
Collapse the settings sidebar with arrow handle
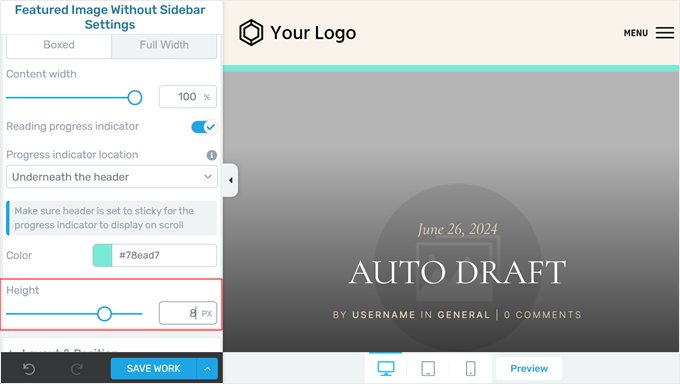(230, 180)
